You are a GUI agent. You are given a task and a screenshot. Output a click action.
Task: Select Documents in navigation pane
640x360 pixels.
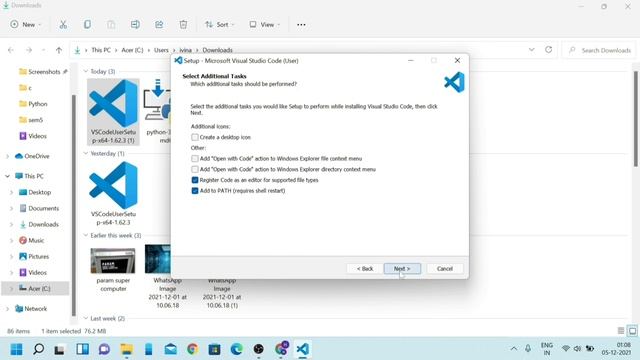[x=39, y=209]
